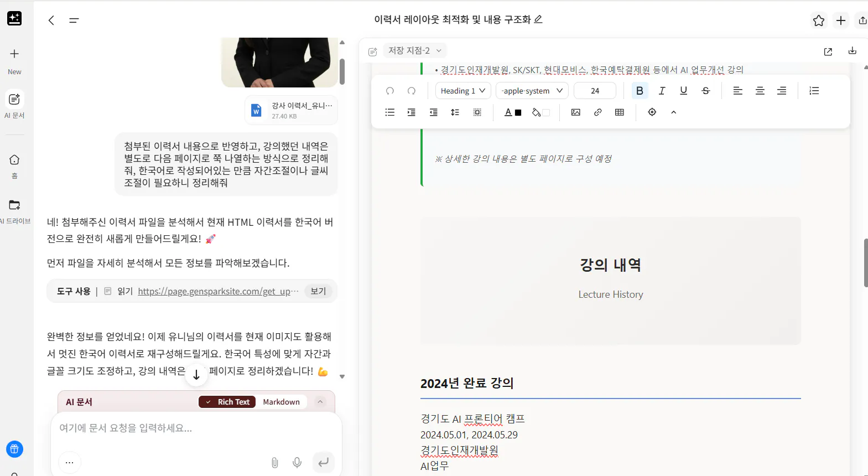The width and height of the screenshot is (868, 476).
Task: Click the text color letter A icon
Action: coord(508,112)
